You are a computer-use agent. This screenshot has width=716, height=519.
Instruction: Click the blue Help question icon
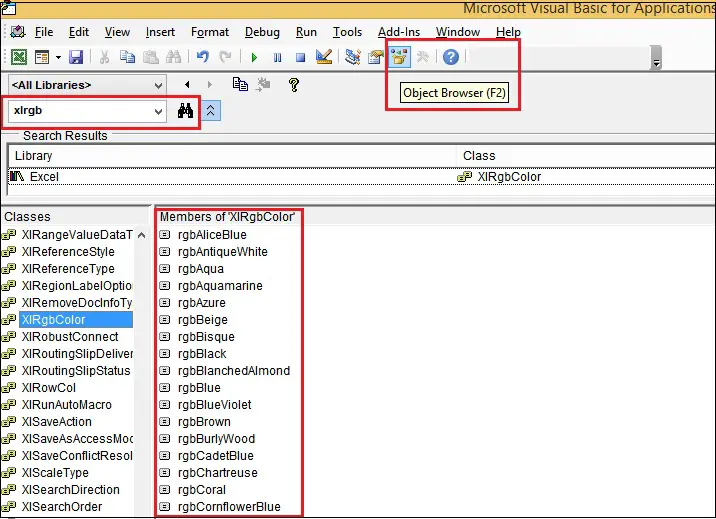pos(451,57)
